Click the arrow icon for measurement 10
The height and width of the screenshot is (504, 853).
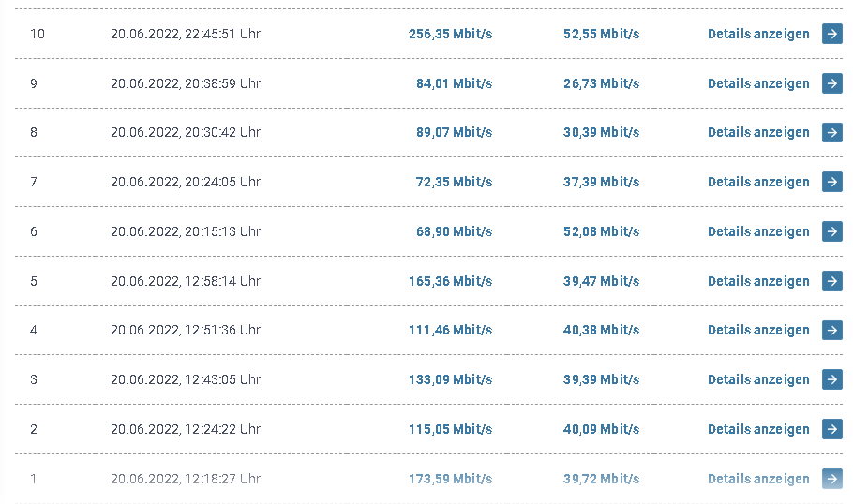click(x=831, y=34)
